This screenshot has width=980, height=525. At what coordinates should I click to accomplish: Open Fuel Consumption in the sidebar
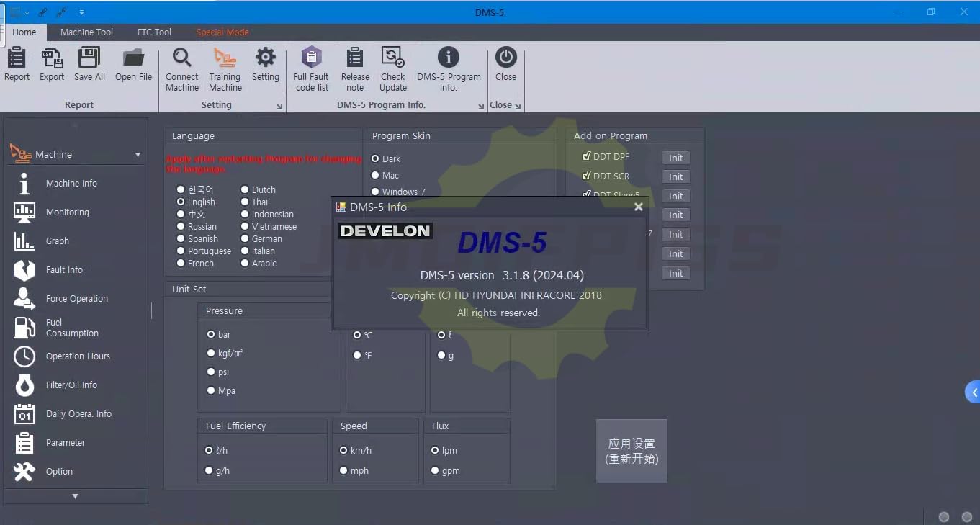pos(72,328)
